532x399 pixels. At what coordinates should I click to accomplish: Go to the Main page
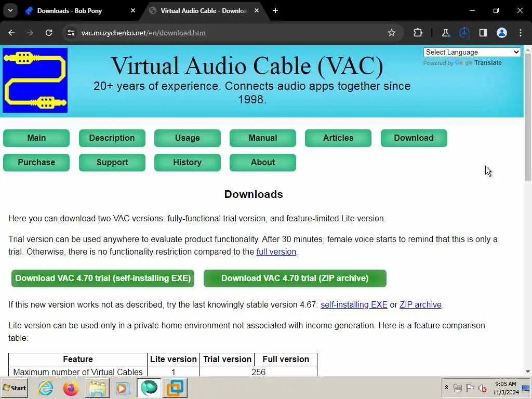point(36,138)
